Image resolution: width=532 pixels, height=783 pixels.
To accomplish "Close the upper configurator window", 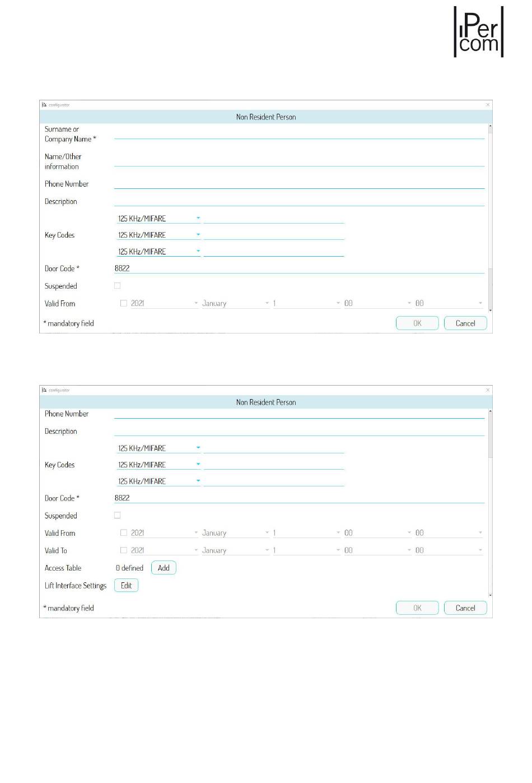I will coord(488,105).
